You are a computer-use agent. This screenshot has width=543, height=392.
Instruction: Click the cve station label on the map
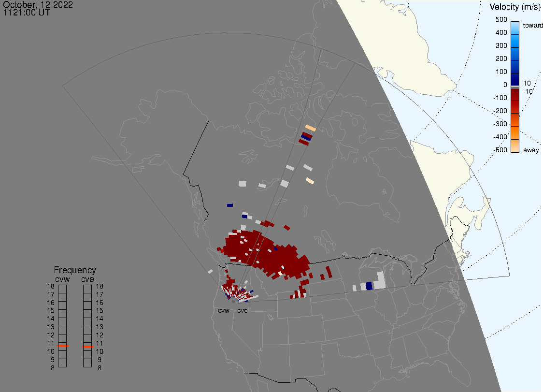(x=243, y=310)
